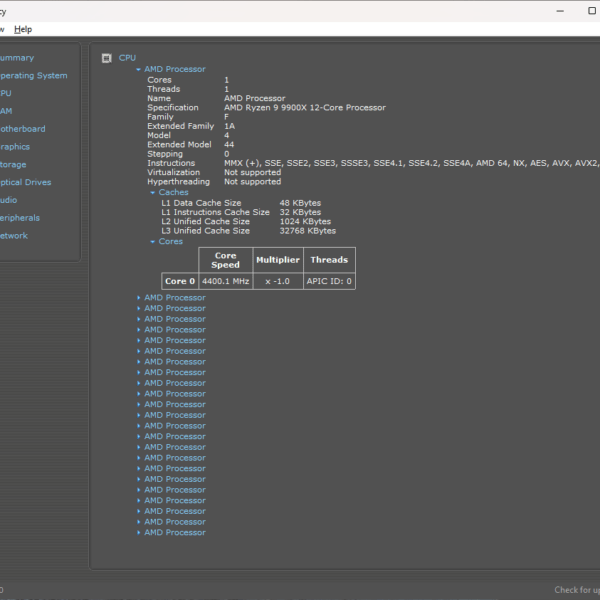Select Optical Drives in the sidebar

(x=25, y=183)
